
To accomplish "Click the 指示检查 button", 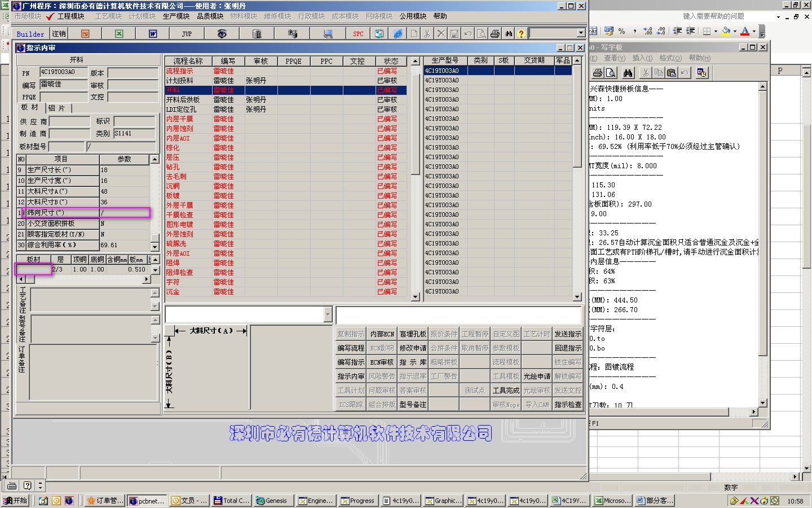I will click(x=568, y=405).
